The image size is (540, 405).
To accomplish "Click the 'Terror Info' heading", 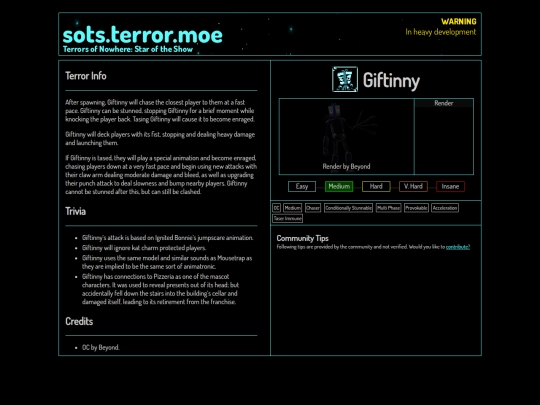I will (x=86, y=76).
